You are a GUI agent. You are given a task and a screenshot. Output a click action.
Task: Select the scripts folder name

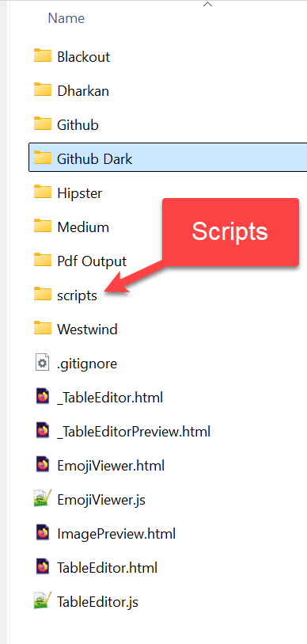[x=78, y=295]
